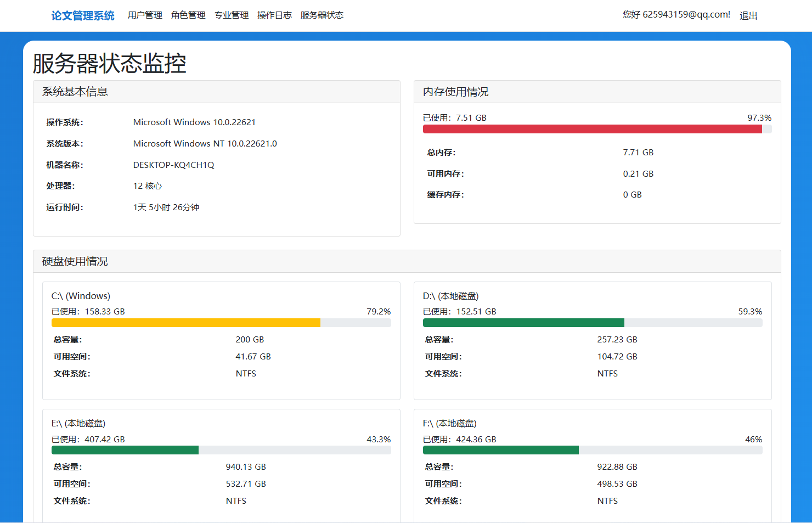The image size is (812, 523).
Task: Click the F drive capacity 922.88 GB
Action: (617, 467)
